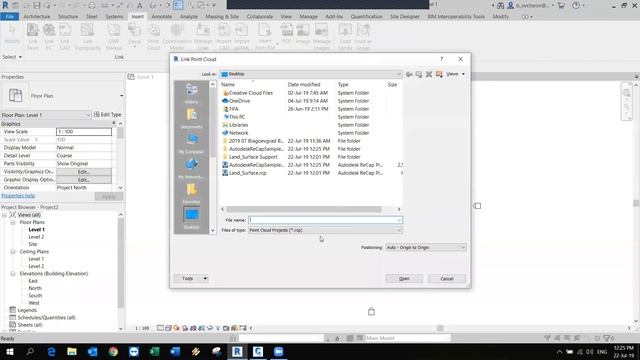640x360 pixels.
Task: Switch to the Collaborate ribbon tab
Action: tap(260, 17)
